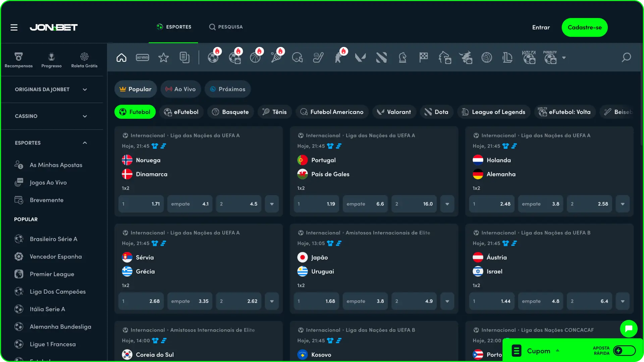Collapse the Esportes section
Image resolution: width=644 pixels, height=362 pixels.
tap(52, 143)
